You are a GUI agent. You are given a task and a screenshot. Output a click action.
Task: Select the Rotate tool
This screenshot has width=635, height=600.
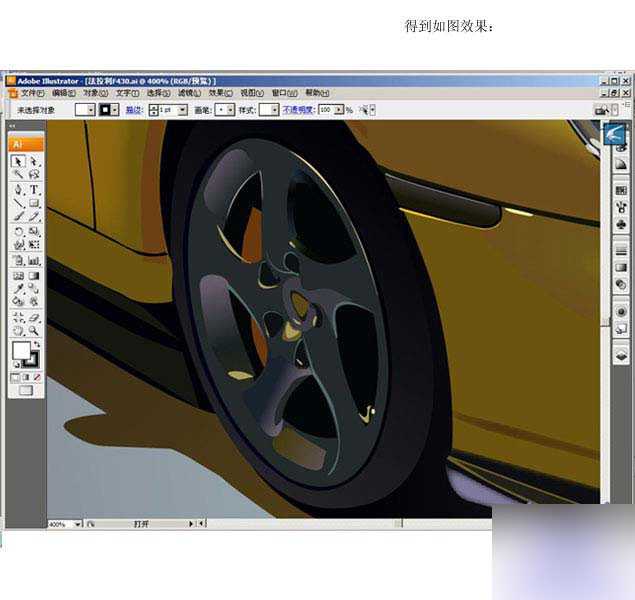coord(18,232)
